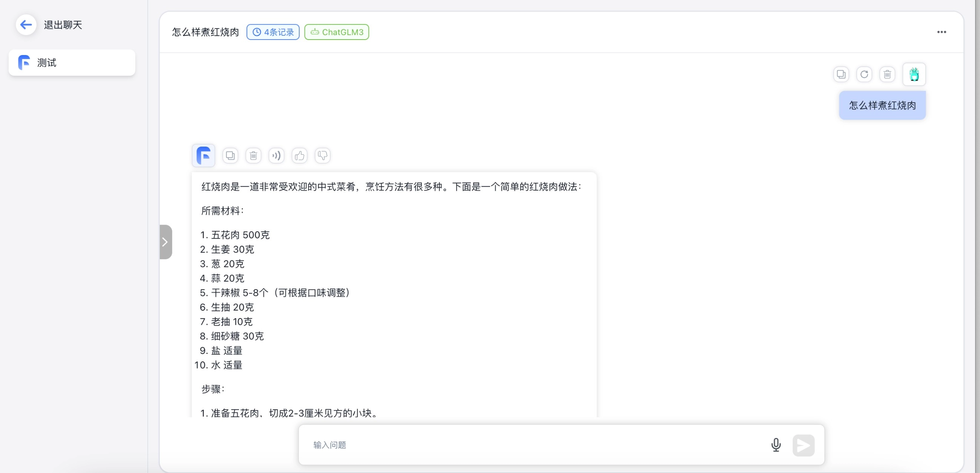Open the 4条记录 history dropdown
Screen dimensions: 980x473
coord(273,32)
